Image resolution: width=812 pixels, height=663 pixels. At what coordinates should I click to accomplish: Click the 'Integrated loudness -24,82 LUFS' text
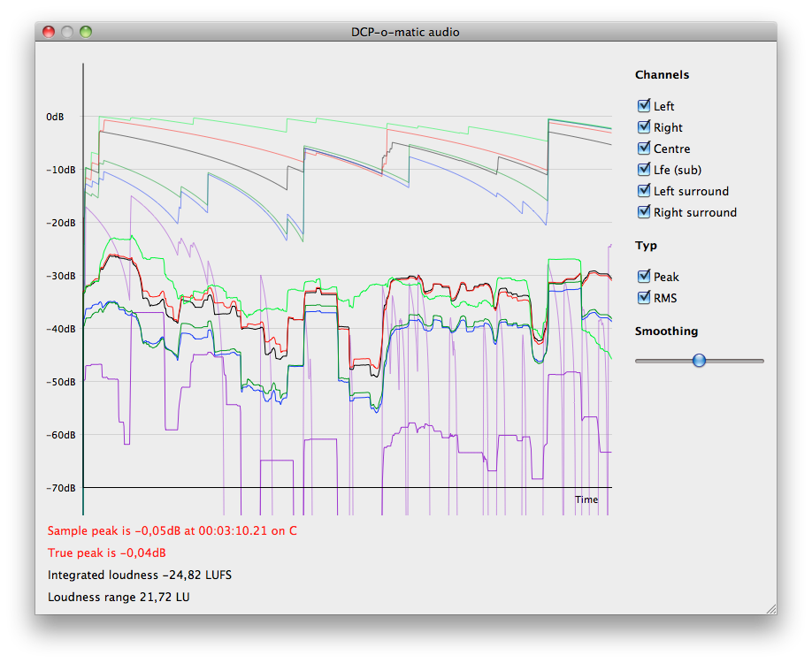(139, 575)
